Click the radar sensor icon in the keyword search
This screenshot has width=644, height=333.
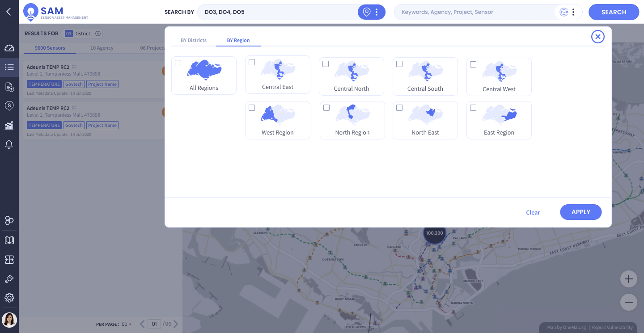[x=563, y=12]
